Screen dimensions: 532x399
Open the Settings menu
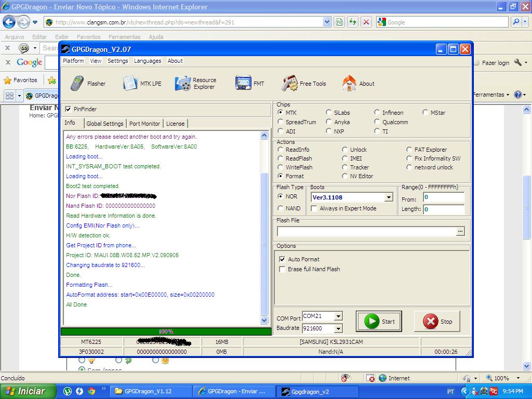(118, 61)
